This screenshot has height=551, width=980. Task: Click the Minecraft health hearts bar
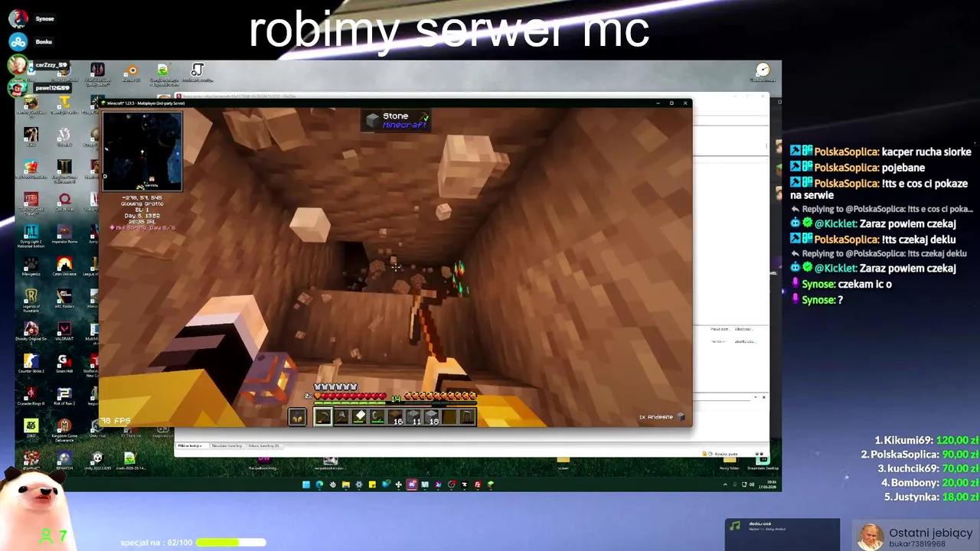pyautogui.click(x=349, y=396)
